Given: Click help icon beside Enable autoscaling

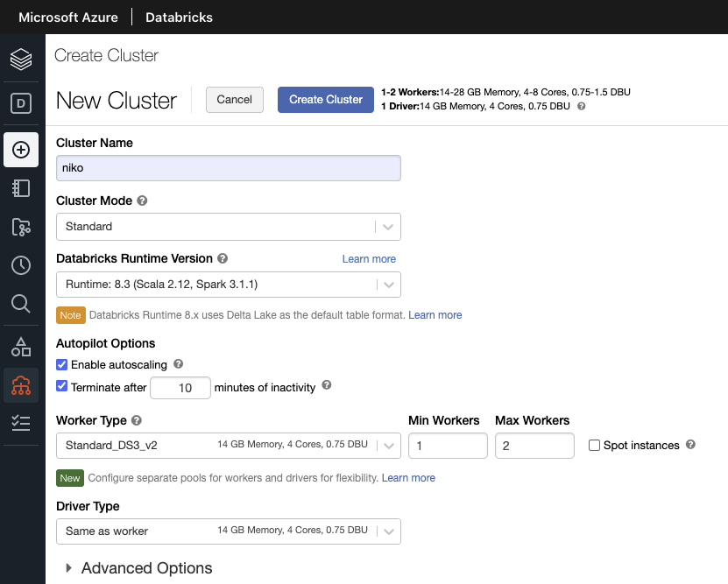Looking at the screenshot, I should 179,364.
